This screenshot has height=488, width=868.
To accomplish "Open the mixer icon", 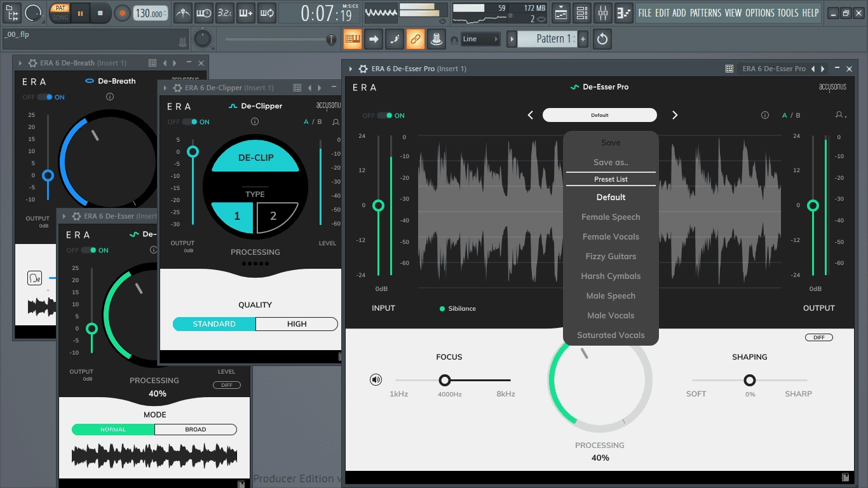I will pyautogui.click(x=603, y=12).
